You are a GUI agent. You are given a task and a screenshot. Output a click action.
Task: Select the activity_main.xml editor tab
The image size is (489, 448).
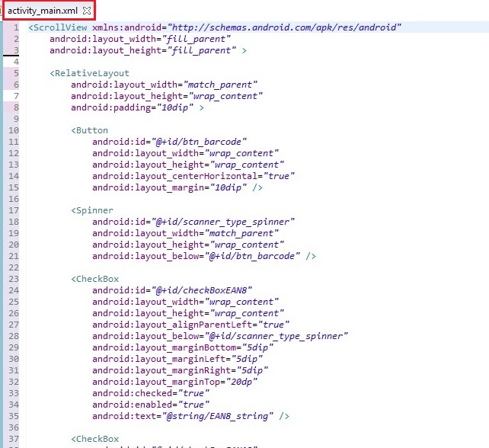(x=42, y=11)
